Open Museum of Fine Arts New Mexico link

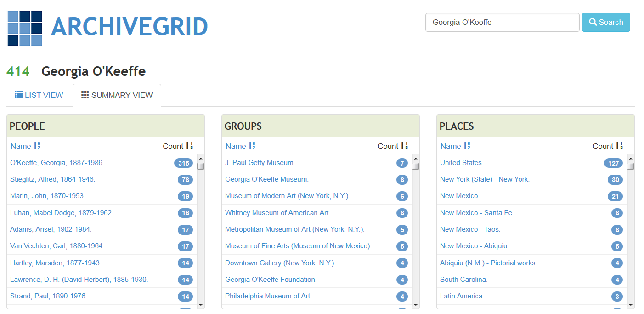(x=298, y=246)
